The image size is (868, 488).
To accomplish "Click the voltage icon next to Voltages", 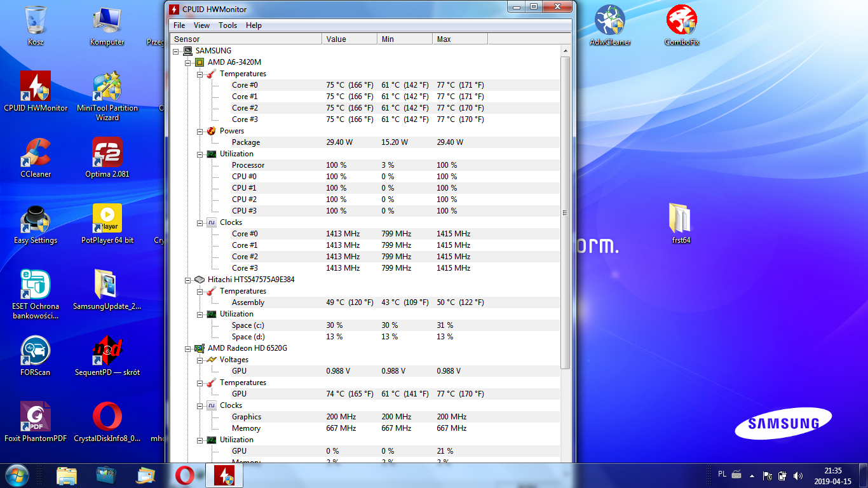I will [x=212, y=360].
